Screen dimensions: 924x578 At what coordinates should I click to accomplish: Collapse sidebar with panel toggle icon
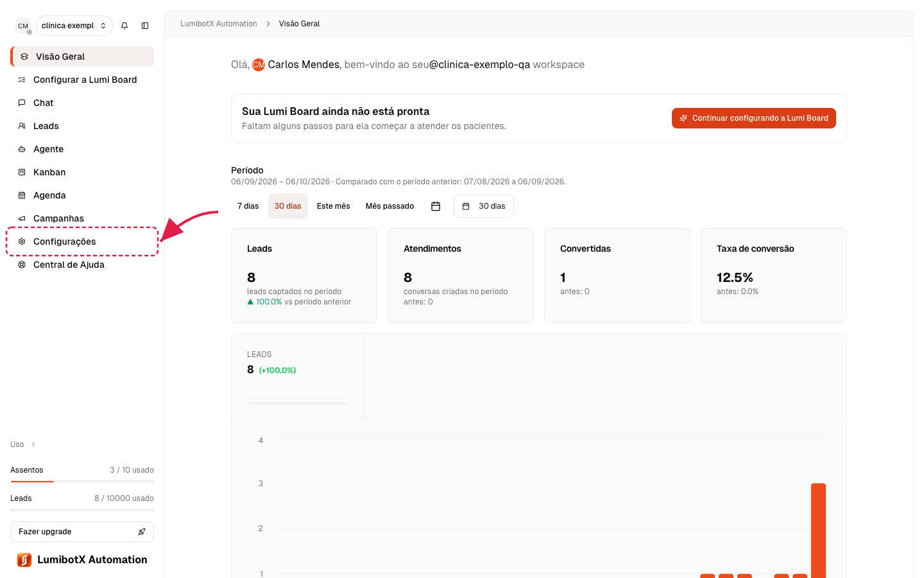(145, 26)
